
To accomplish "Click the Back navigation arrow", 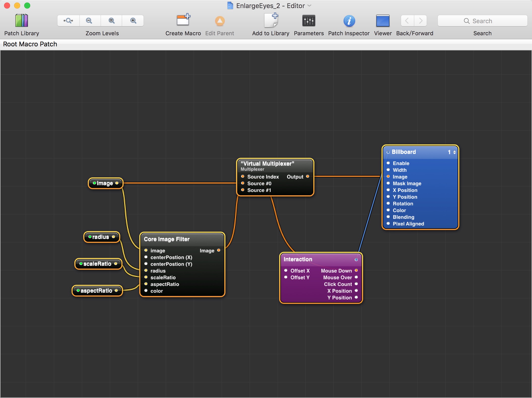I will coord(407,21).
